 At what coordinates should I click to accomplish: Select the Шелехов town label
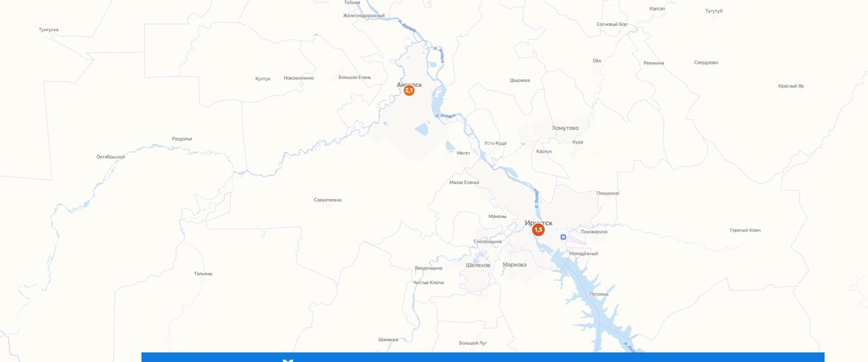click(478, 265)
